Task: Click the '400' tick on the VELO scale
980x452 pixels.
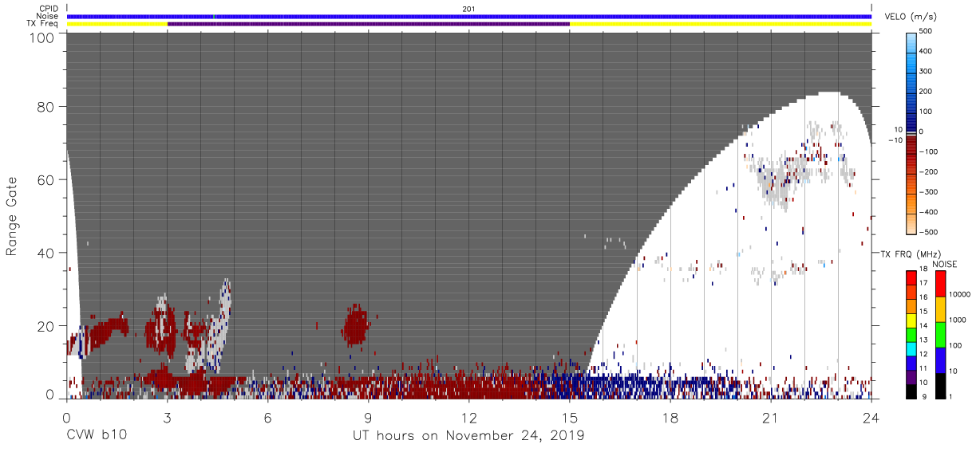Action: click(x=927, y=51)
